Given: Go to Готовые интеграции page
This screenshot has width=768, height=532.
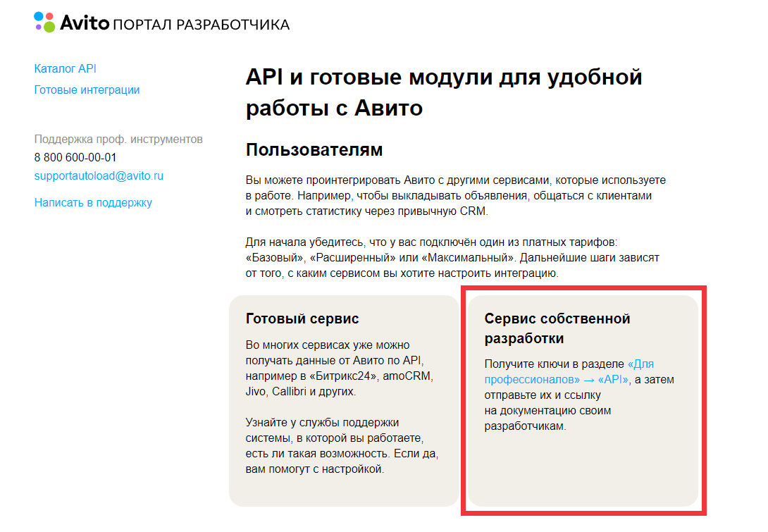Looking at the screenshot, I should (x=87, y=90).
